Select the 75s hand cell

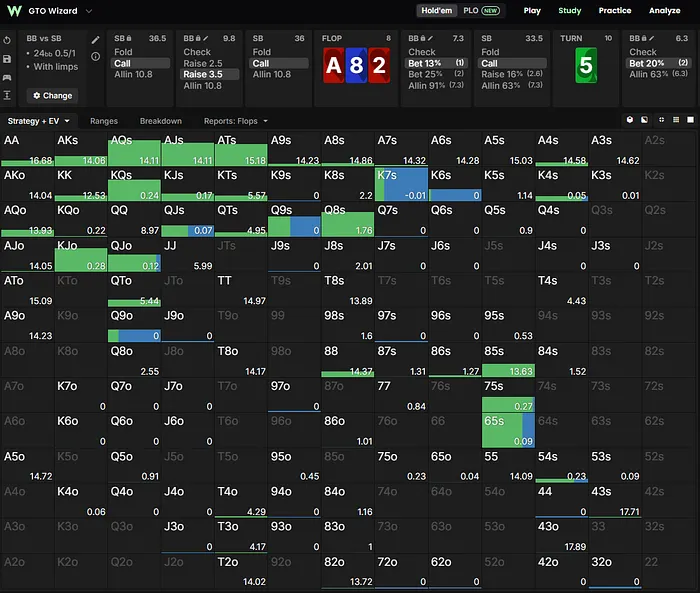click(x=508, y=395)
